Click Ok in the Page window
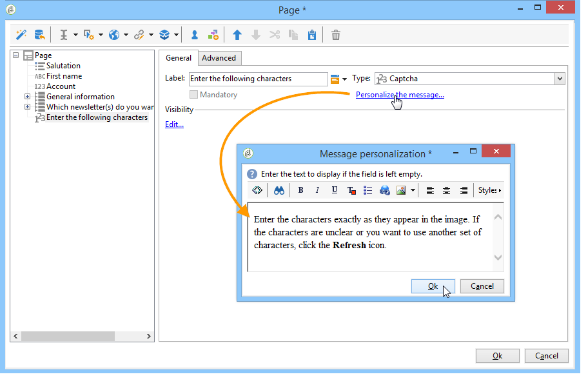Viewport: 588px width, 381px height. click(x=498, y=356)
